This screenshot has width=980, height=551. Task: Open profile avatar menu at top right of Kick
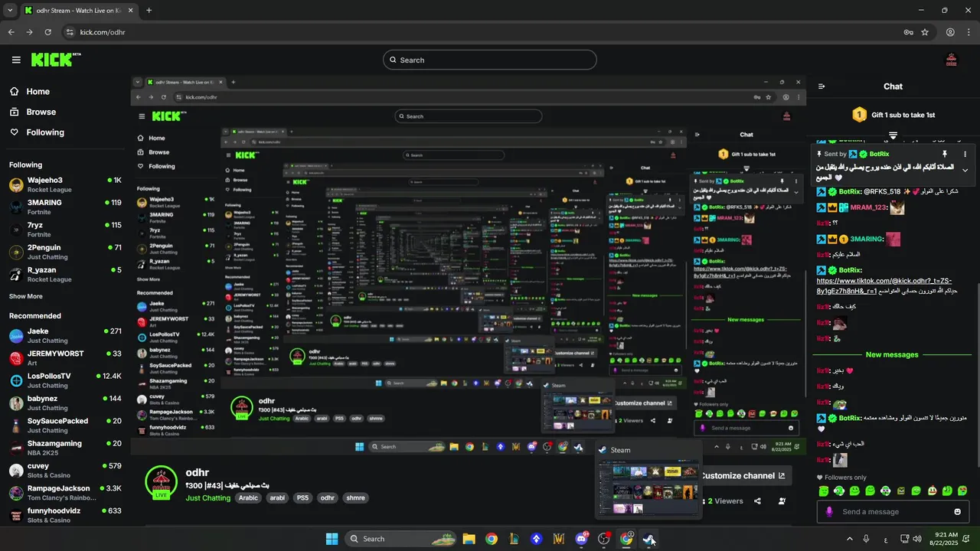click(952, 60)
